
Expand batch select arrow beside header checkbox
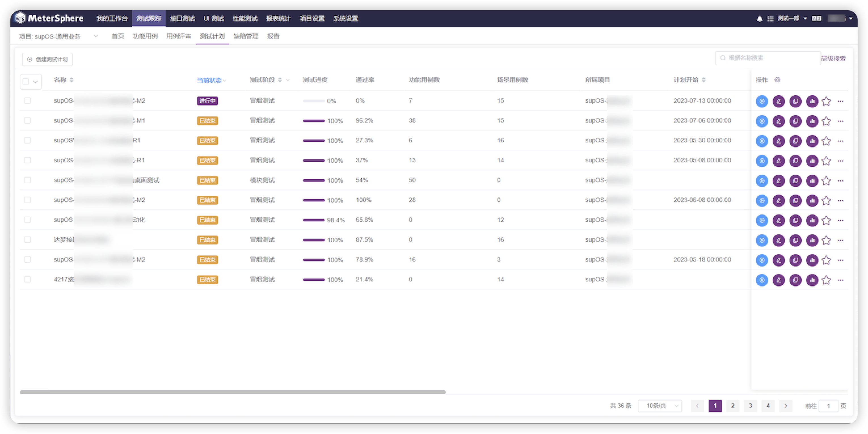click(35, 82)
